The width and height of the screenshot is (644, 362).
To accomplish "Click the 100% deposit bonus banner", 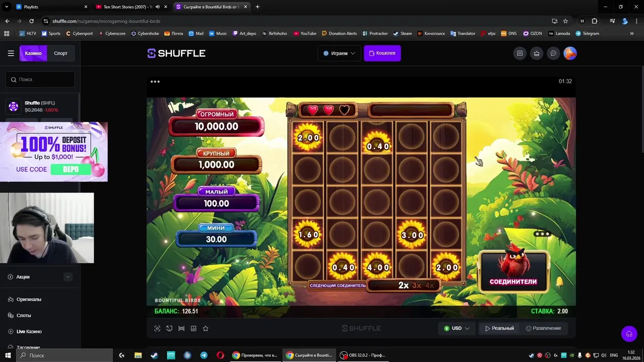I will [54, 152].
